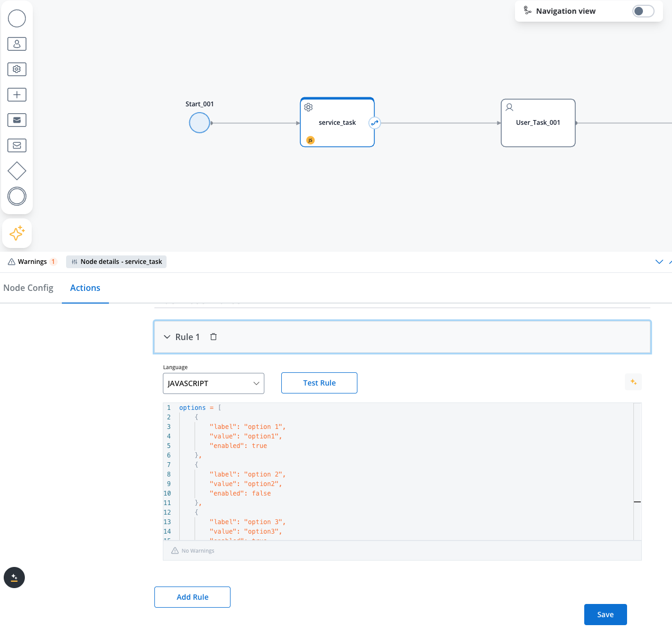The width and height of the screenshot is (672, 632).
Task: Open the Warnings tab
Action: pos(32,262)
